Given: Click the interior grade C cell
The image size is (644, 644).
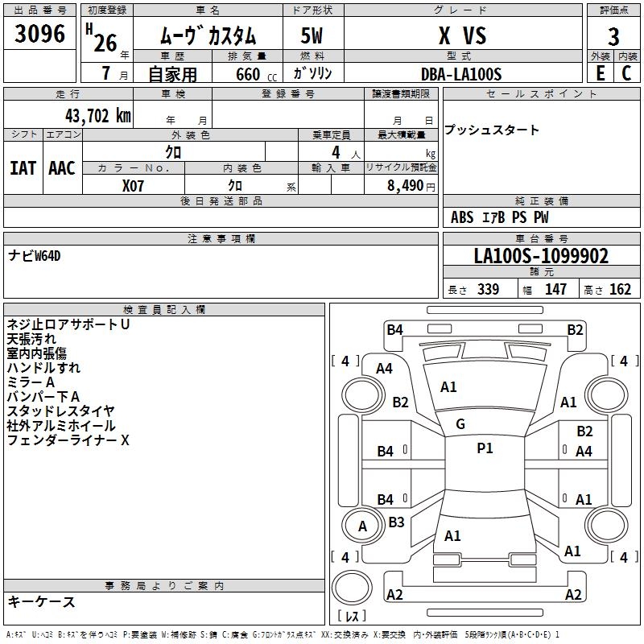Looking at the screenshot, I should (626, 72).
